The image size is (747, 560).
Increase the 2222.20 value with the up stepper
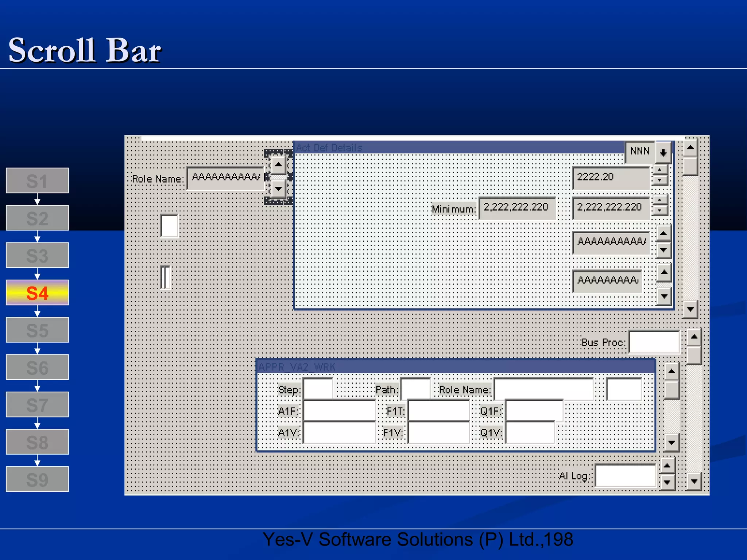click(x=660, y=170)
